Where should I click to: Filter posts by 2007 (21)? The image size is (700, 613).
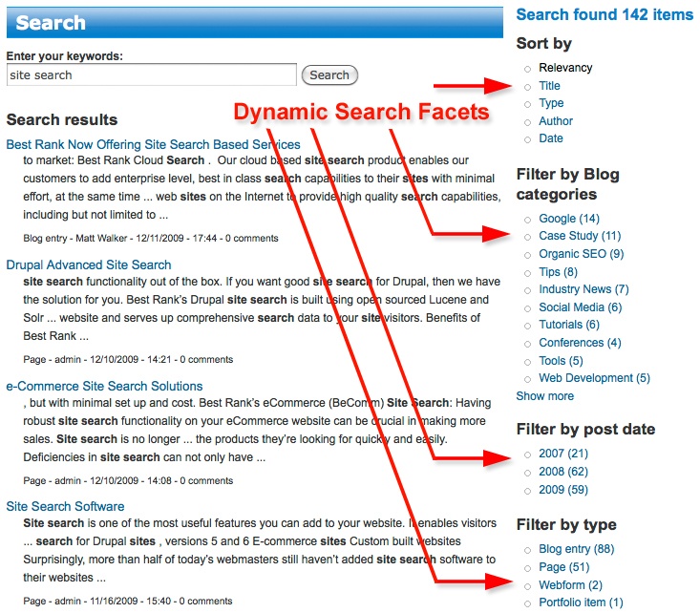563,454
